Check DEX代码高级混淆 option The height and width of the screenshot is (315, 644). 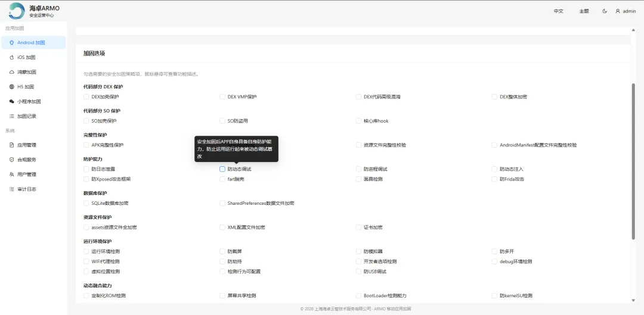pos(358,97)
